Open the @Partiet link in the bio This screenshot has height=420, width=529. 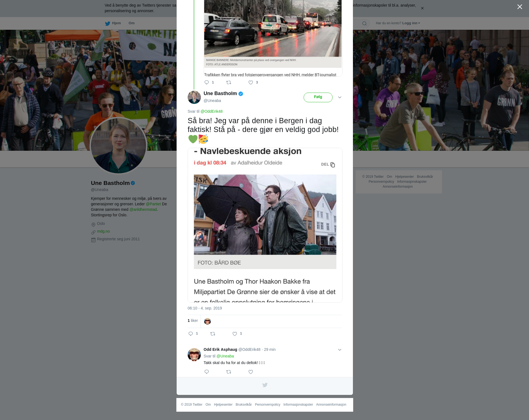point(153,204)
